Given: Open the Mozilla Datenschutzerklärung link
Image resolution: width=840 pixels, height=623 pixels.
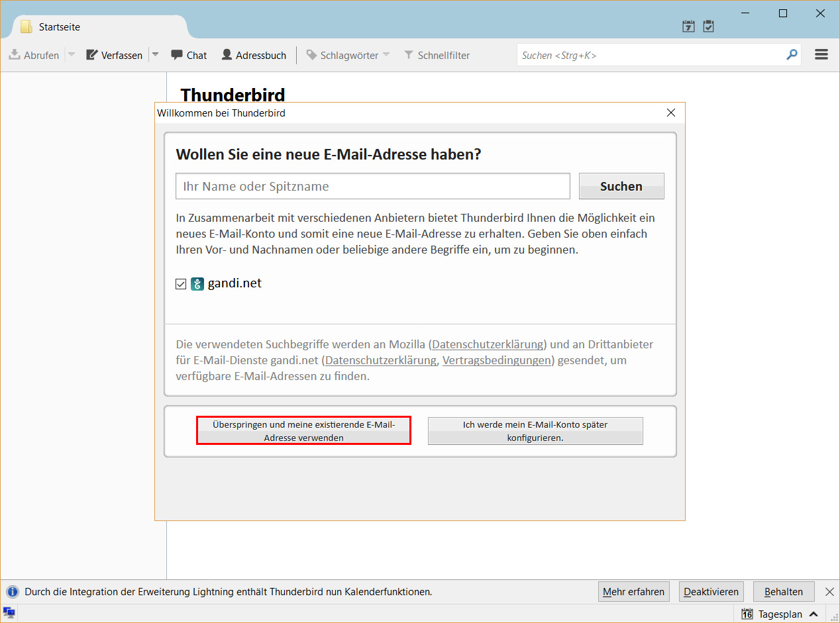Looking at the screenshot, I should tap(487, 344).
